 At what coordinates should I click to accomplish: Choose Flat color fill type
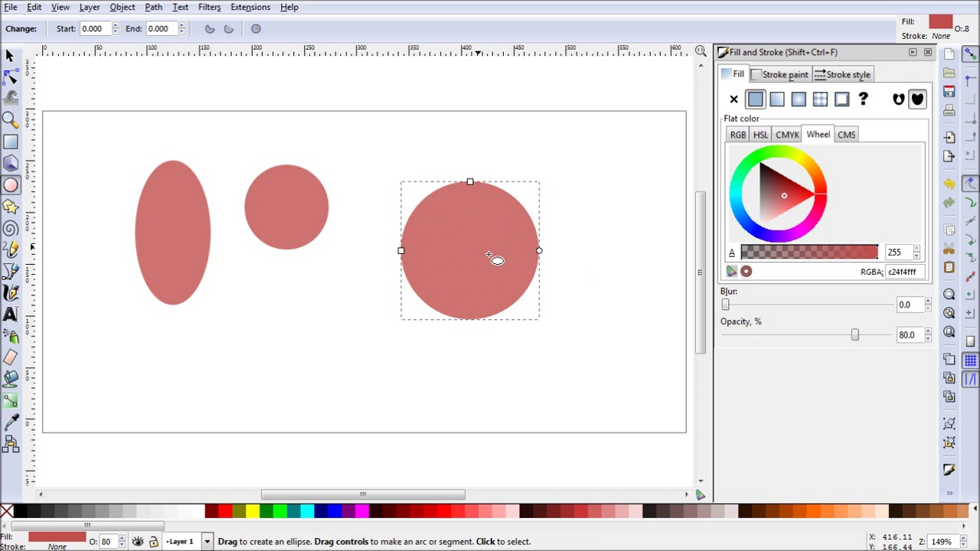coord(756,99)
